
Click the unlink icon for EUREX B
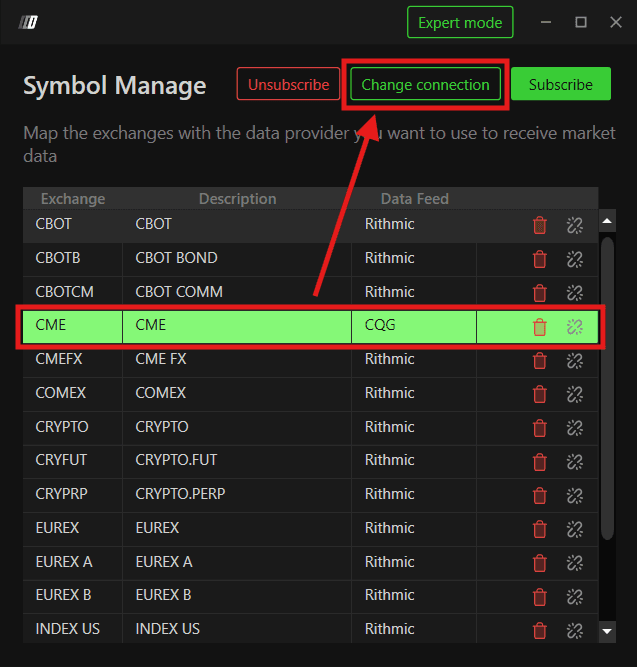[574, 596]
